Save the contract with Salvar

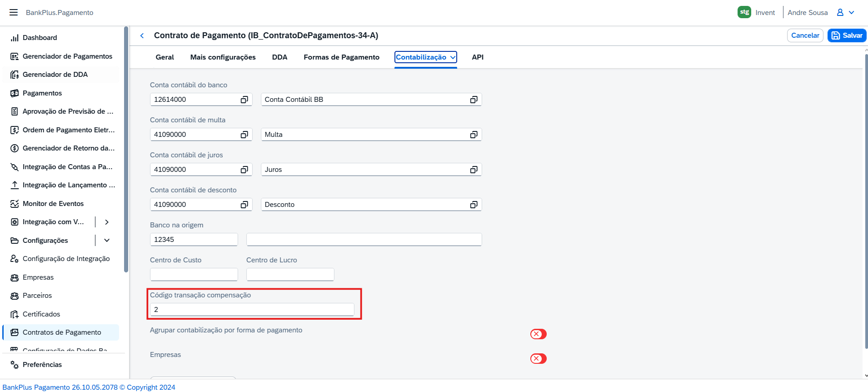(x=847, y=35)
